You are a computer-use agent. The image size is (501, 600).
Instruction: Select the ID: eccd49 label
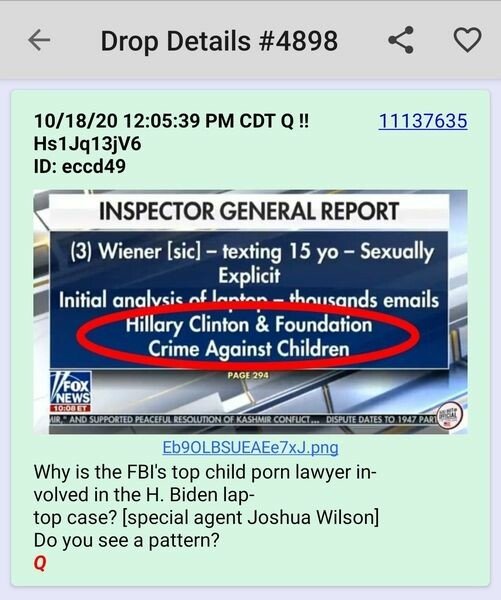click(x=80, y=166)
